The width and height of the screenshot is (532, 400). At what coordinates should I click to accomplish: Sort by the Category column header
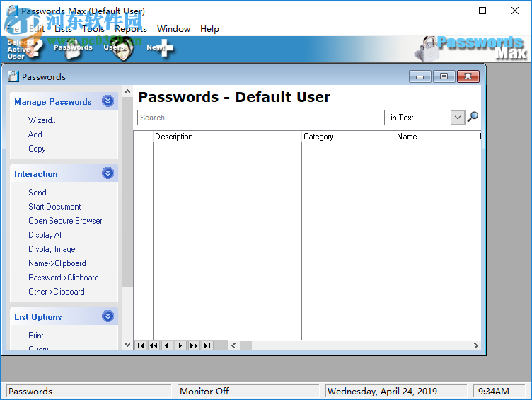(x=348, y=137)
